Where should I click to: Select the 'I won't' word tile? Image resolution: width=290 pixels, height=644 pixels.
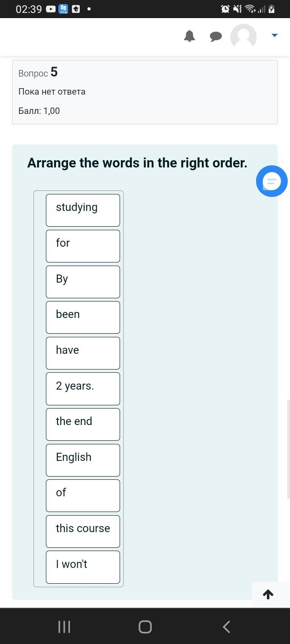point(83,567)
